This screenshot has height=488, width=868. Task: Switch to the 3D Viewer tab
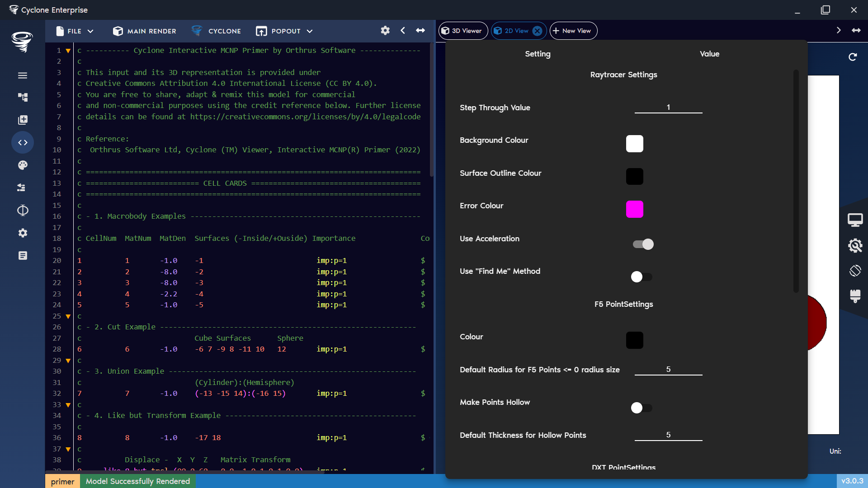pos(462,30)
